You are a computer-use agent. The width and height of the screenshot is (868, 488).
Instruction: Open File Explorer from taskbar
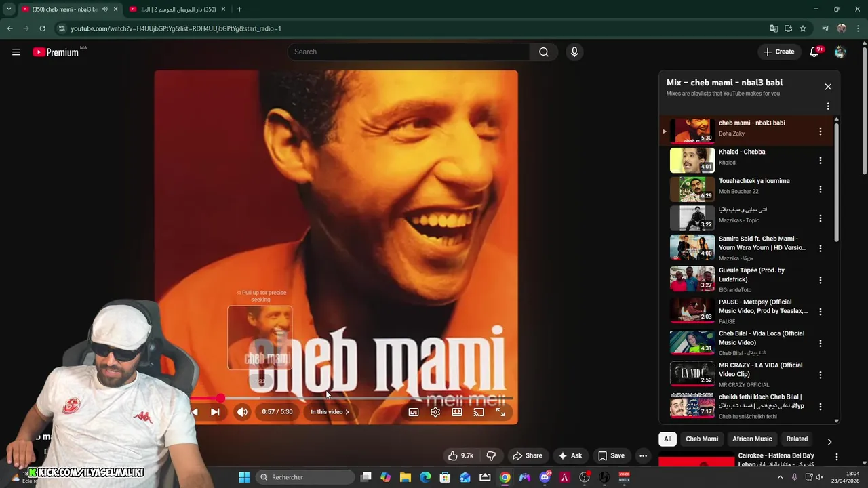tap(406, 477)
